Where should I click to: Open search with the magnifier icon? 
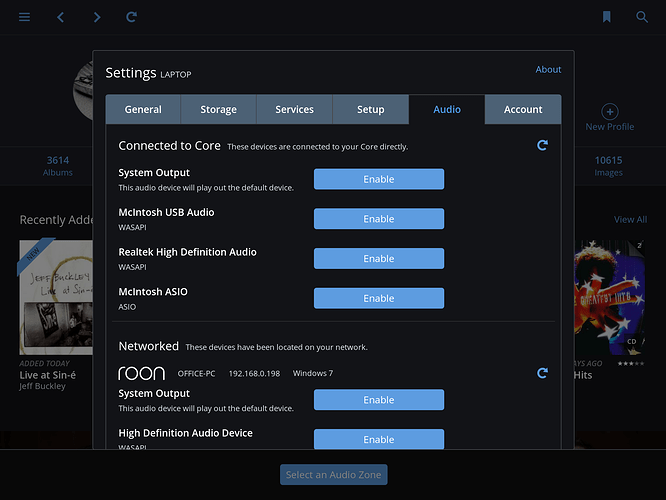click(642, 17)
